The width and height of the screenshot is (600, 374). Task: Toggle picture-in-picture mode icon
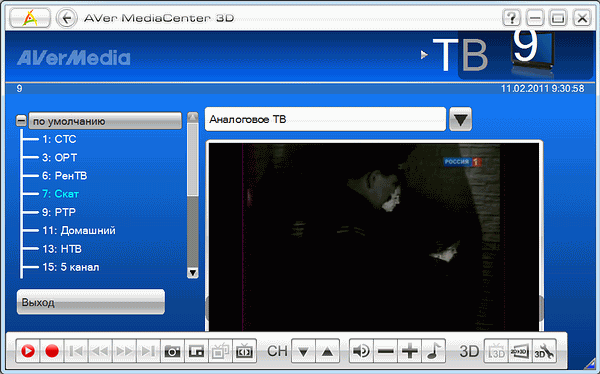(x=197, y=351)
